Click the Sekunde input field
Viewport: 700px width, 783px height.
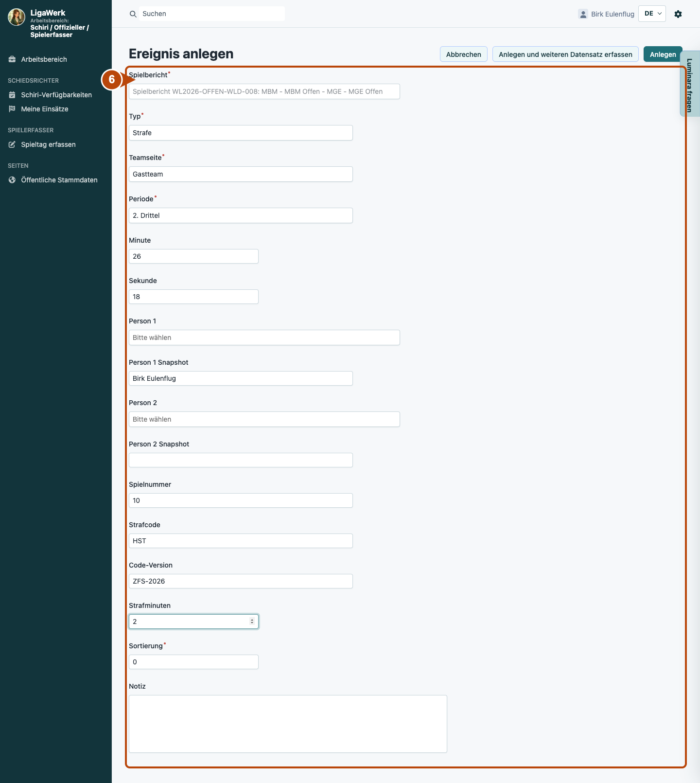(193, 297)
